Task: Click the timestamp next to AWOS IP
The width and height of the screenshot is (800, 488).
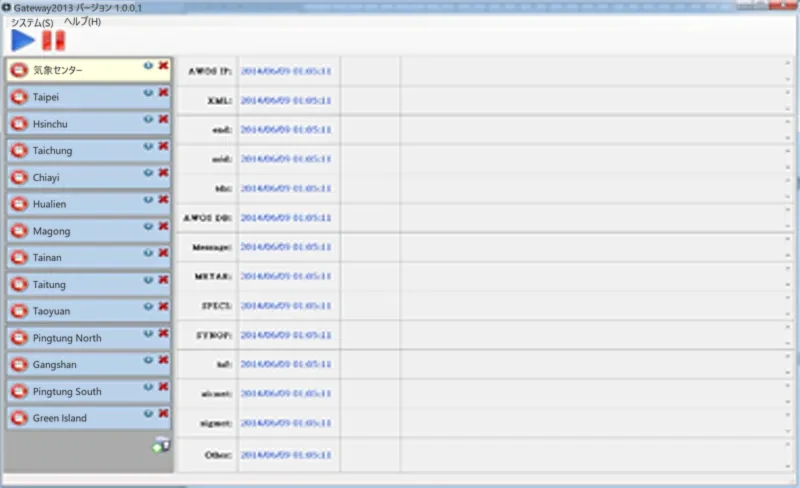Action: pyautogui.click(x=286, y=71)
